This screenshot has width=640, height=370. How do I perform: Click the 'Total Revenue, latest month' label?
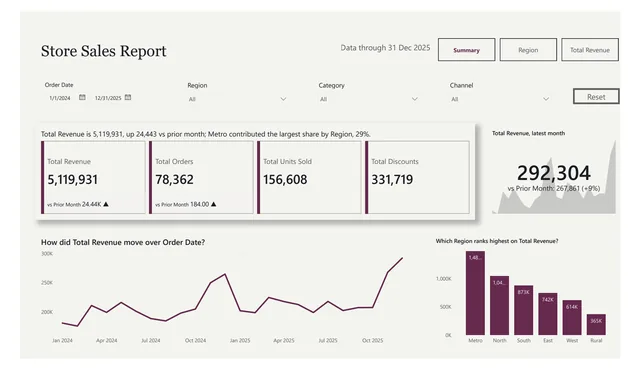tap(528, 133)
